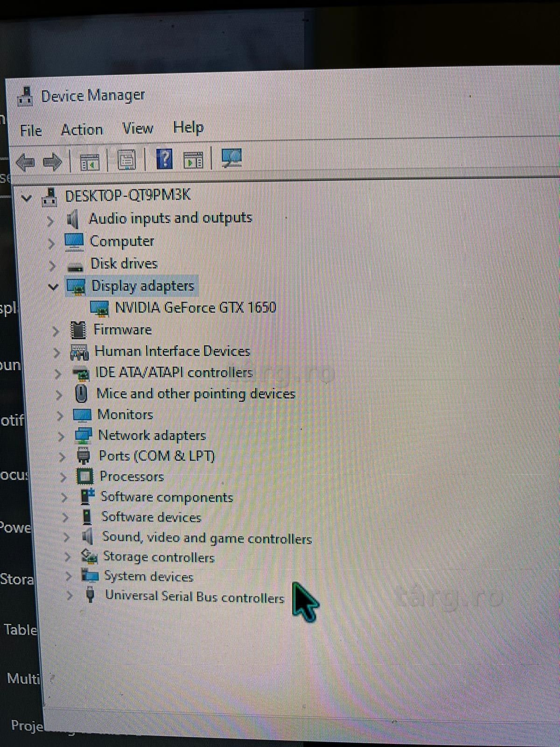560x747 pixels.
Task: Select the NVIDIA GeForce GTX 1650 text
Action: pyautogui.click(x=196, y=307)
